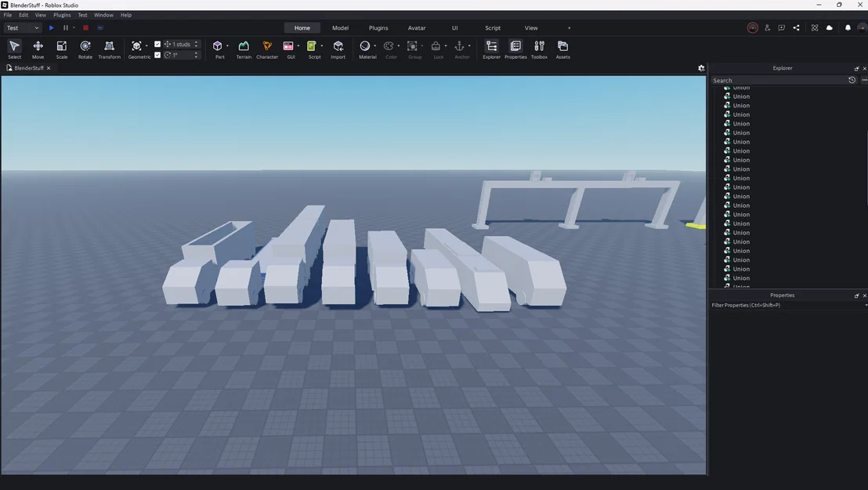868x490 pixels.
Task: Click the invite collaborator icon
Action: click(x=767, y=27)
